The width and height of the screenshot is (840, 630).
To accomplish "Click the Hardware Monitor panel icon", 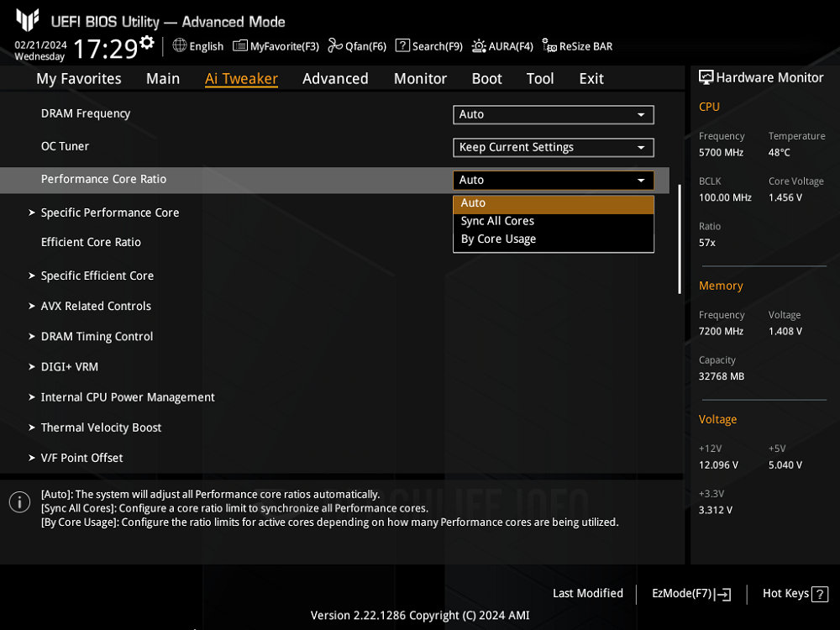I will coord(706,77).
